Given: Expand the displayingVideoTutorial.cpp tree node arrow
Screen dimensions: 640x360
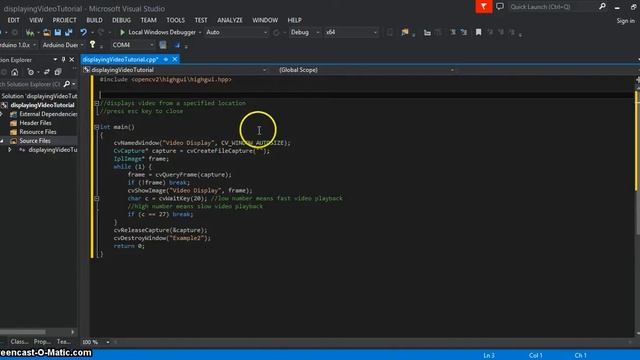Looking at the screenshot, I should tap(10, 150).
